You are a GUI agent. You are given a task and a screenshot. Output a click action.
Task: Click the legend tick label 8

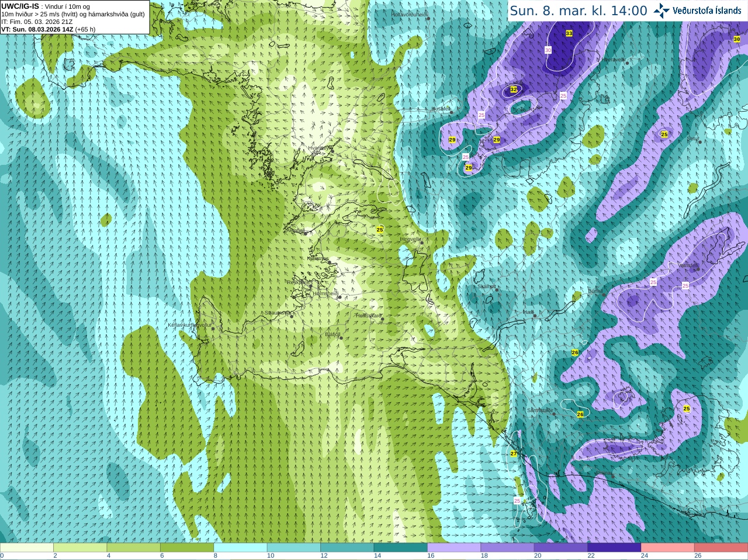[216, 556]
